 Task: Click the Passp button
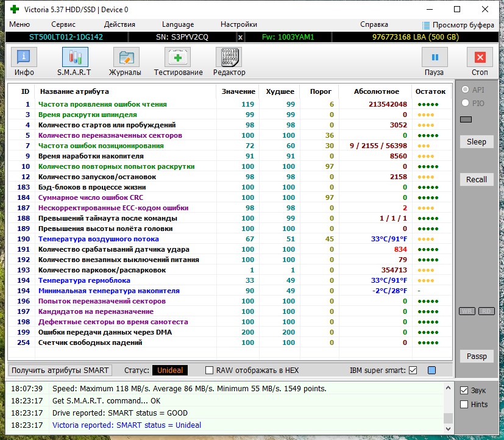(477, 356)
